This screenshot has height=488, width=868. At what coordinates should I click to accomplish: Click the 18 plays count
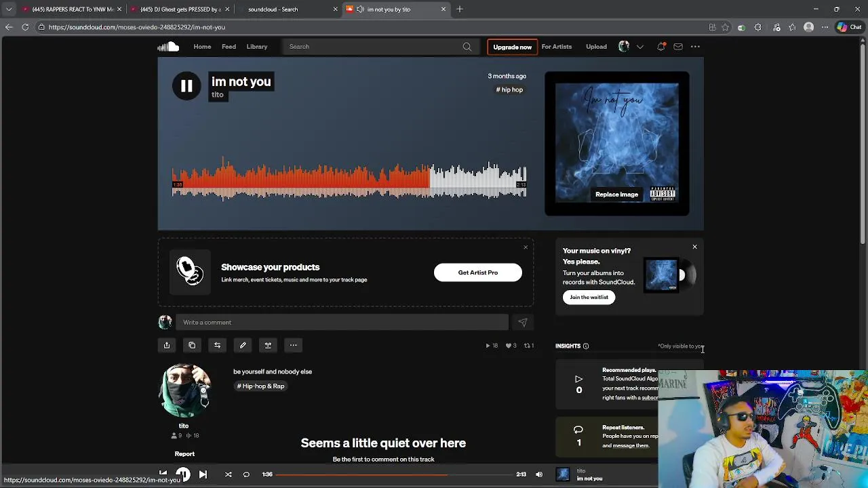(492, 346)
